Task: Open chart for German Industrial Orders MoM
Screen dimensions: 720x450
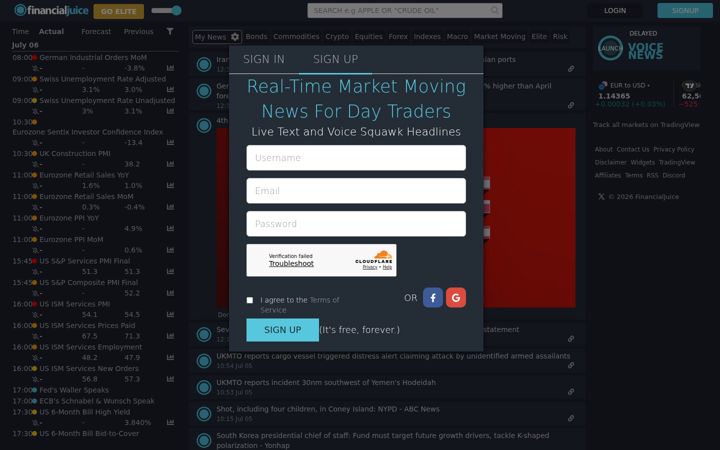Action: [x=170, y=68]
